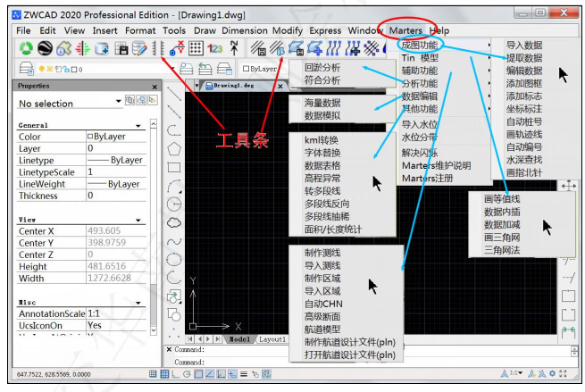Toggle snap mode in status bar

[x=154, y=374]
